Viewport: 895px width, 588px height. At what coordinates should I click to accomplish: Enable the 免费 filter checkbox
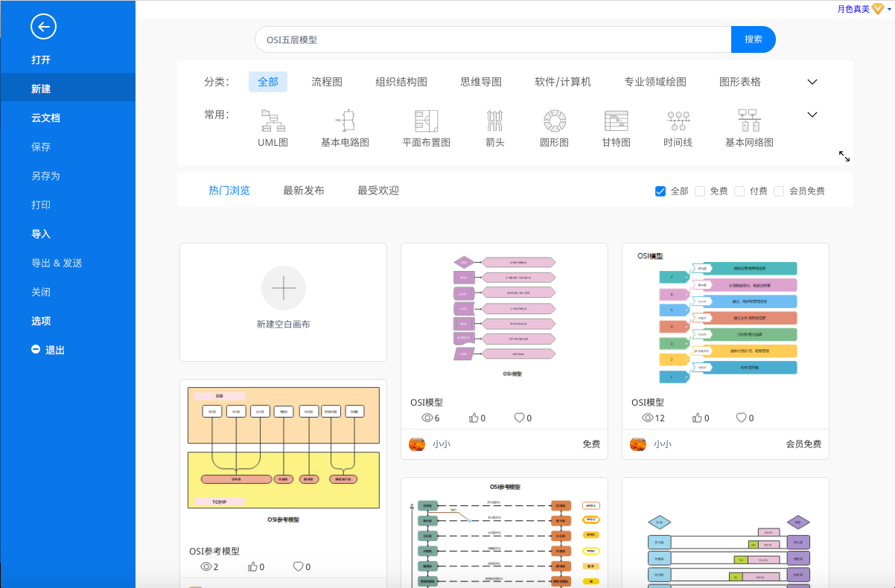(700, 191)
